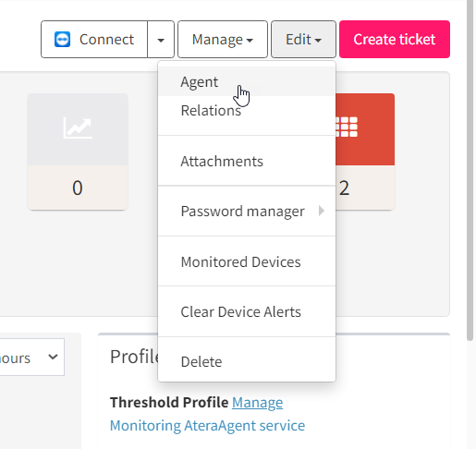Click the count 0 under chart tile
476x449 pixels.
78,188
